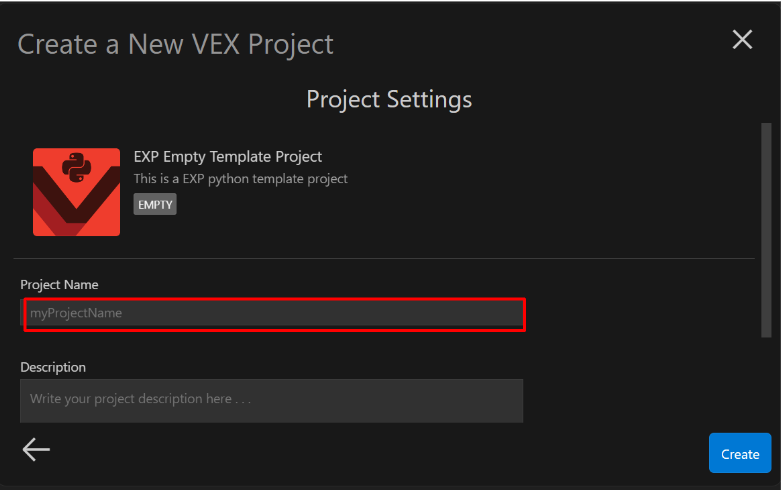The width and height of the screenshot is (783, 490).
Task: Click the Project Name label
Action: click(59, 285)
